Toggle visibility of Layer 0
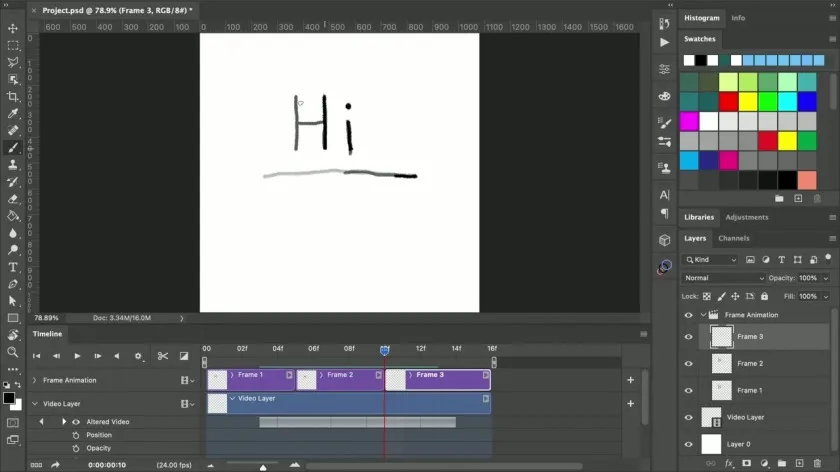Viewport: 840px width, 472px height. (688, 444)
